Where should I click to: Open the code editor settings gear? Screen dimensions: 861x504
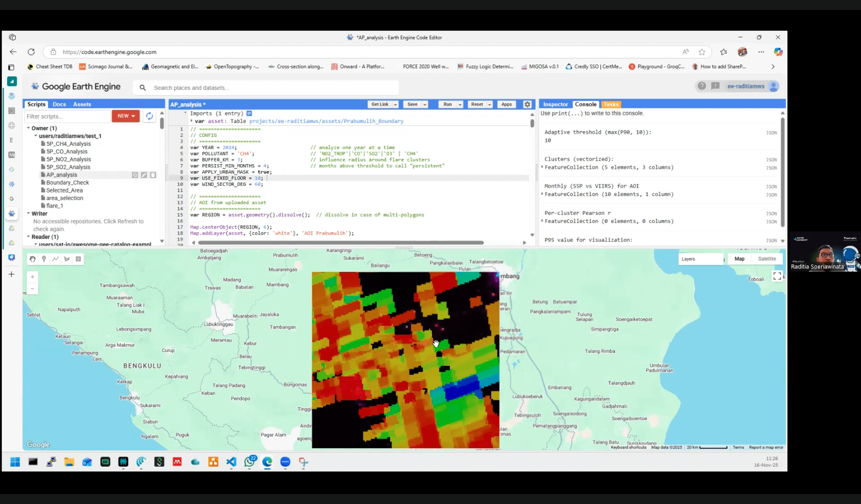coord(527,104)
